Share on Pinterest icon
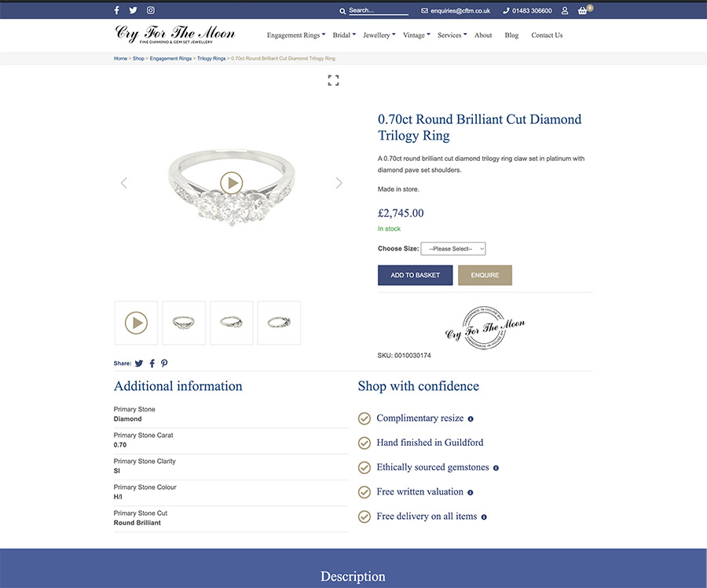 pos(164,363)
